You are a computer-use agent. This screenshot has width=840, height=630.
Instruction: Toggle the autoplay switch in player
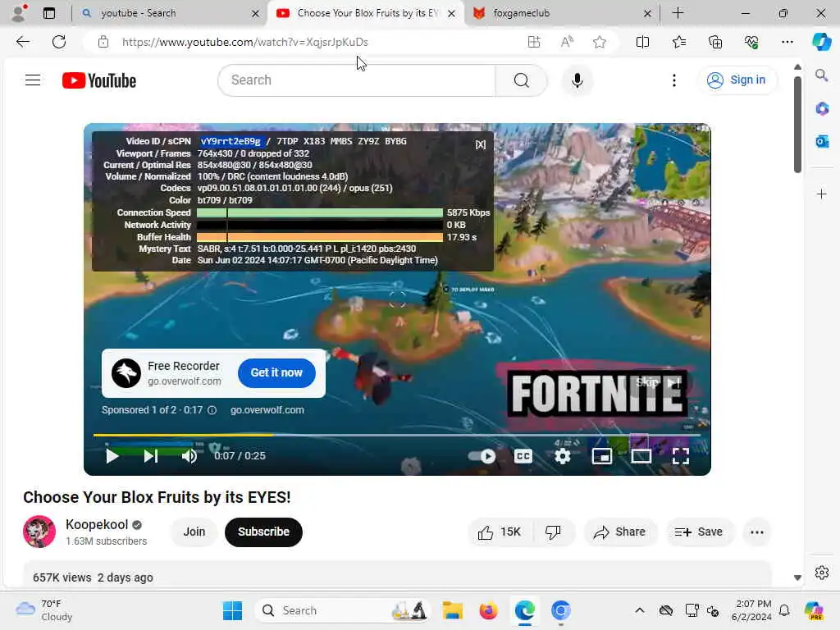pyautogui.click(x=482, y=456)
